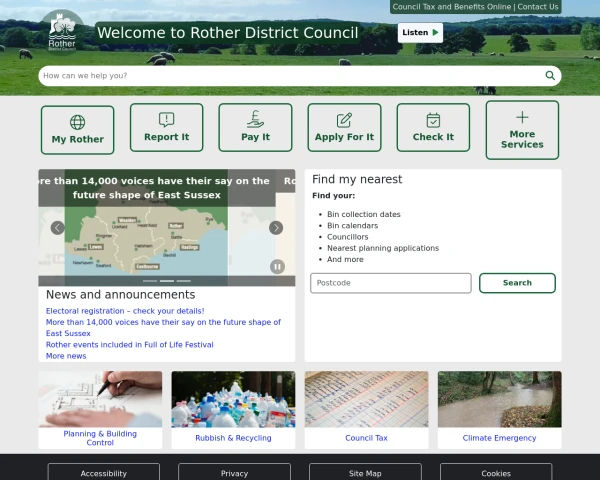Image resolution: width=600 pixels, height=480 pixels.
Task: Open the Apply For It tile
Action: 344,128
